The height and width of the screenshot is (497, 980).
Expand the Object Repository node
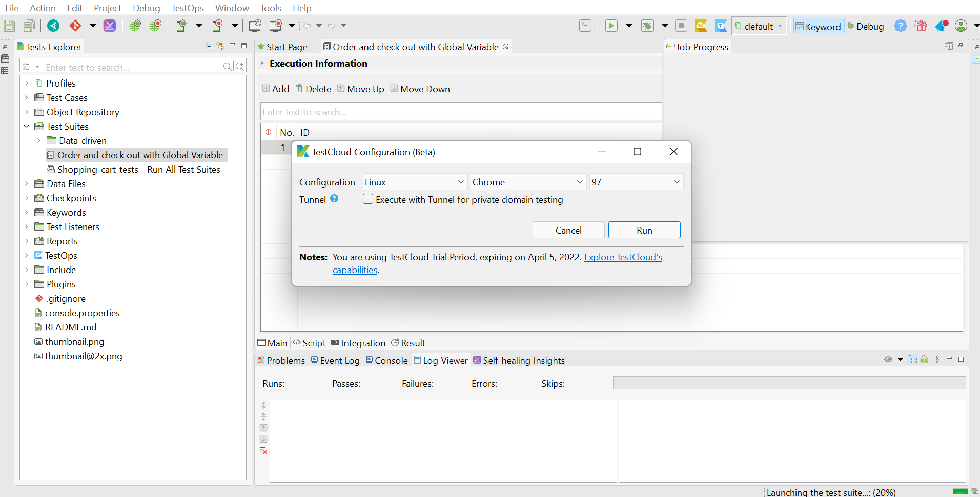27,112
